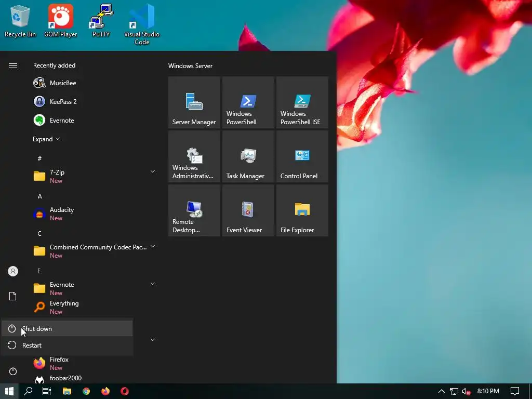Image resolution: width=532 pixels, height=399 pixels.
Task: Expand the 7-Zip folder chevron
Action: (x=153, y=171)
